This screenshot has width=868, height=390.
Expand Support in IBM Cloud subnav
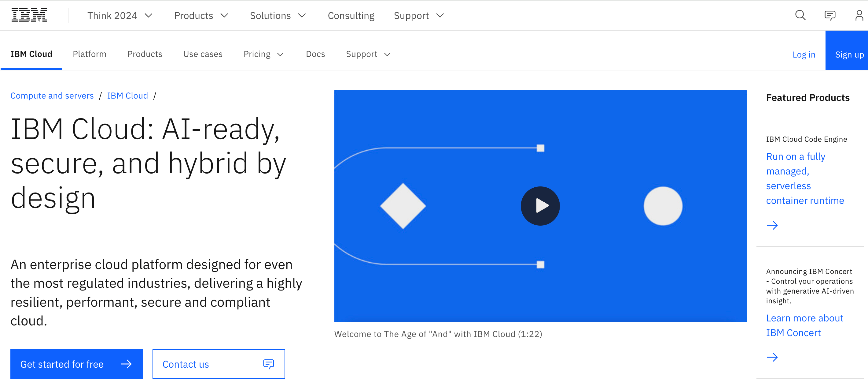tap(368, 54)
